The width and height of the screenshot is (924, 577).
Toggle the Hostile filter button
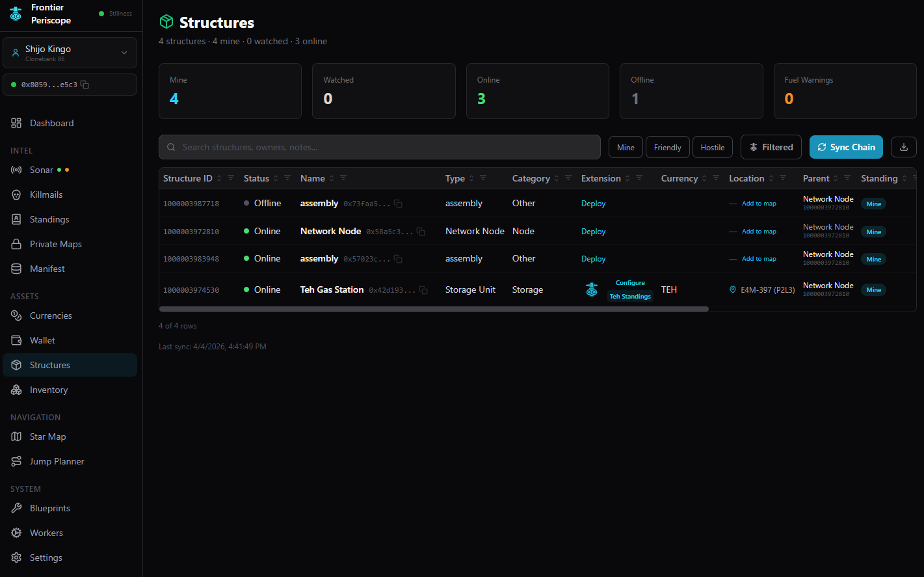pyautogui.click(x=713, y=147)
